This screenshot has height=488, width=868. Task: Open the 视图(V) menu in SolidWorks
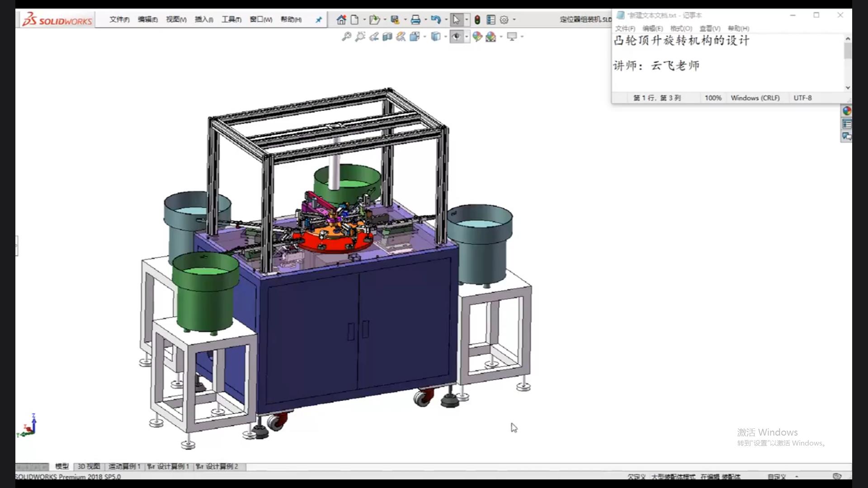[176, 19]
